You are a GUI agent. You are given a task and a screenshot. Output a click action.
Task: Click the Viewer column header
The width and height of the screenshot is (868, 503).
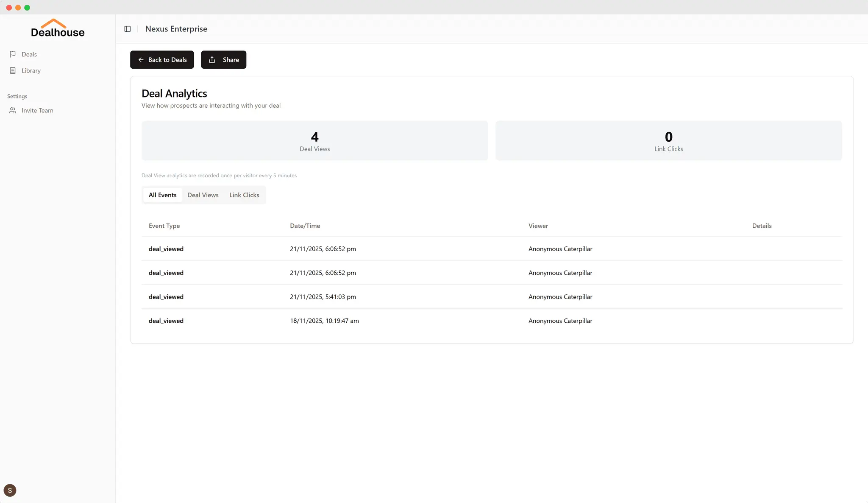[x=538, y=226]
